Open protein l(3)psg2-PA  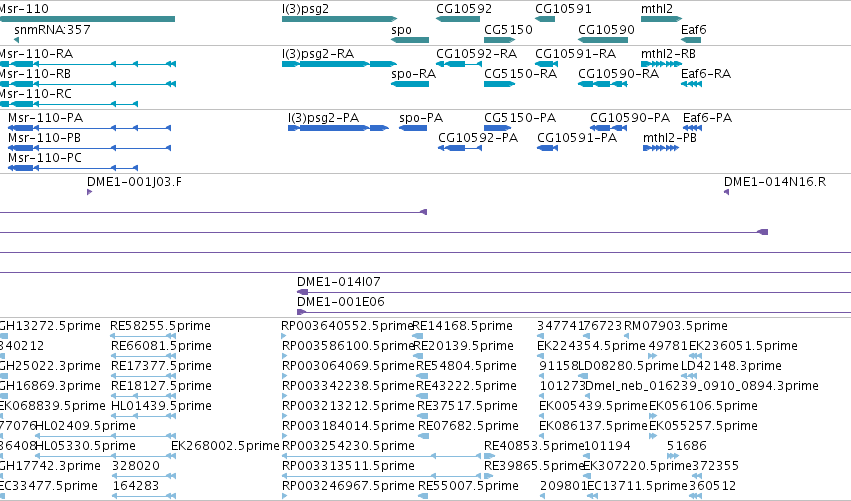323,118
